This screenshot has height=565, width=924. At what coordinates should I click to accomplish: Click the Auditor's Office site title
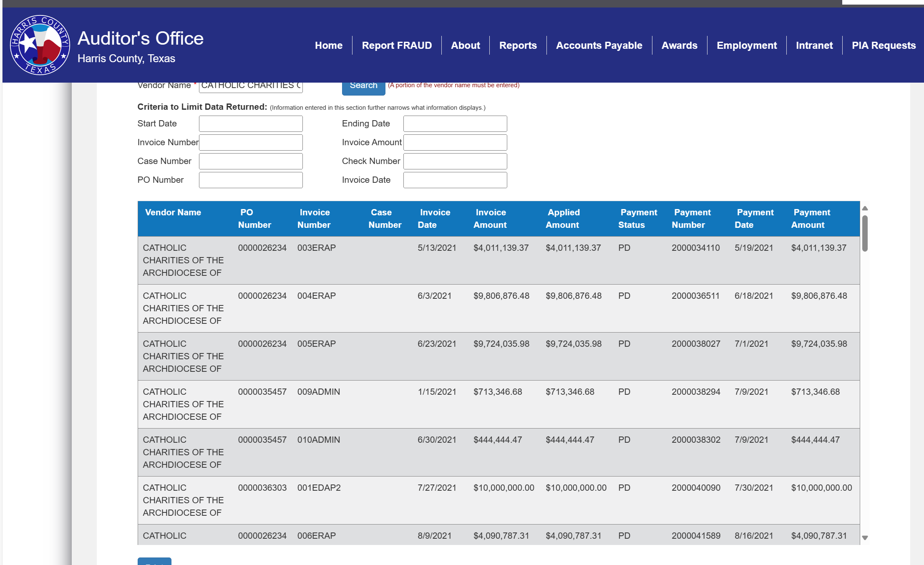141,38
